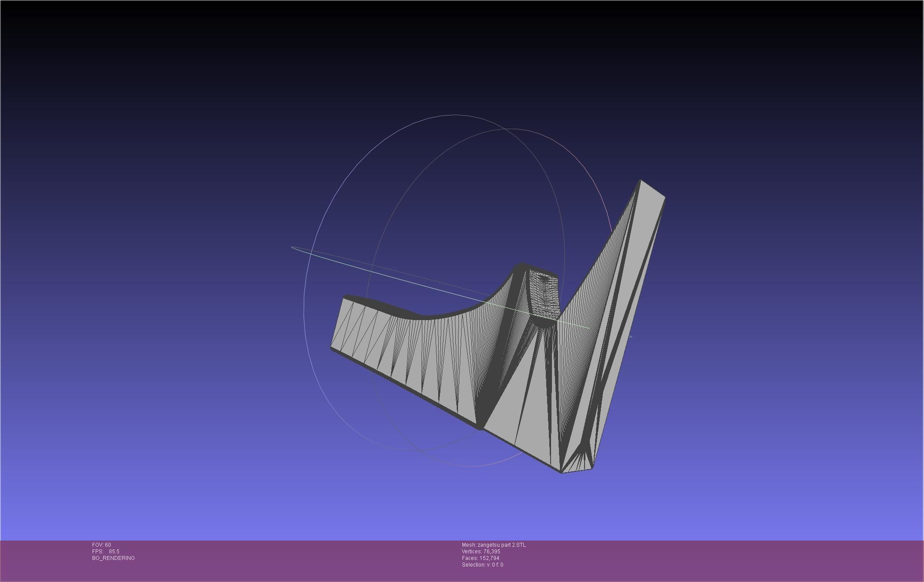
Task: Click the Vertices: 76,395 text
Action: pos(481,552)
